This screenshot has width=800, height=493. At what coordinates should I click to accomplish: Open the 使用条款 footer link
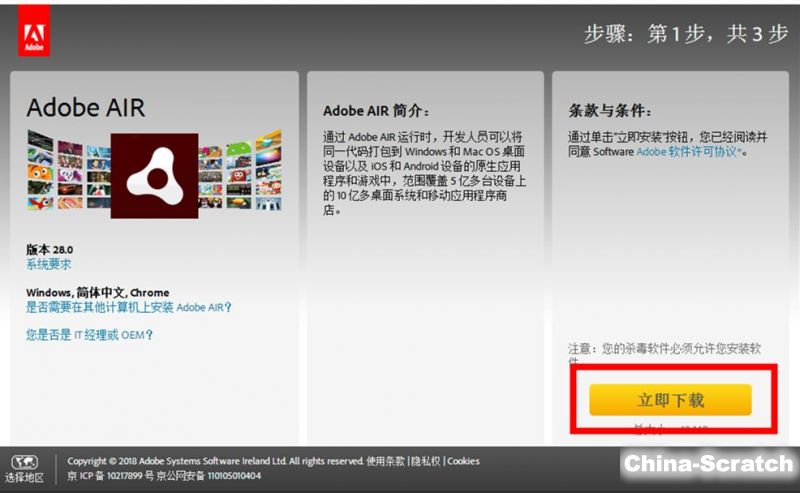(x=385, y=461)
